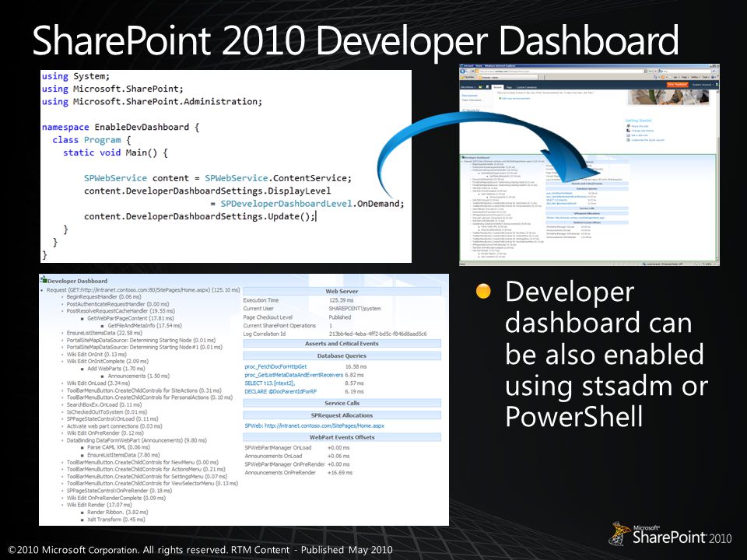Click the Wiki Edit OnPreRender (0.12 ms) row

[x=105, y=433]
